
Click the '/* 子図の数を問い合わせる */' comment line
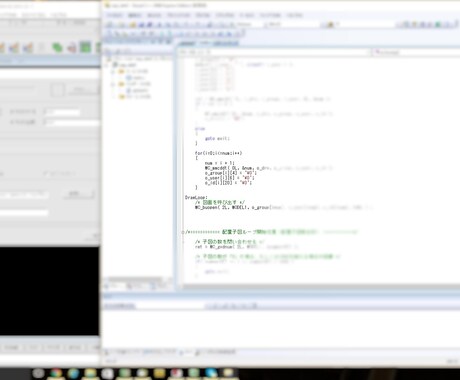click(230, 242)
